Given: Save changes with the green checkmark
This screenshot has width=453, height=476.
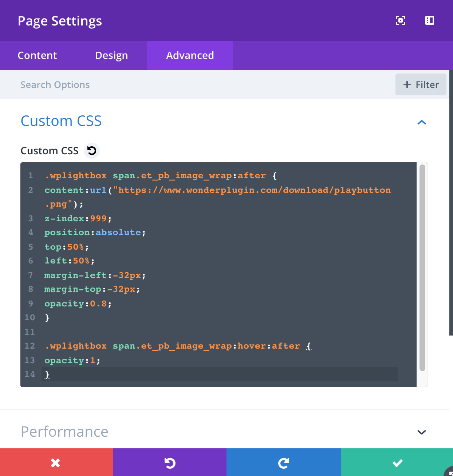Looking at the screenshot, I should [x=397, y=463].
